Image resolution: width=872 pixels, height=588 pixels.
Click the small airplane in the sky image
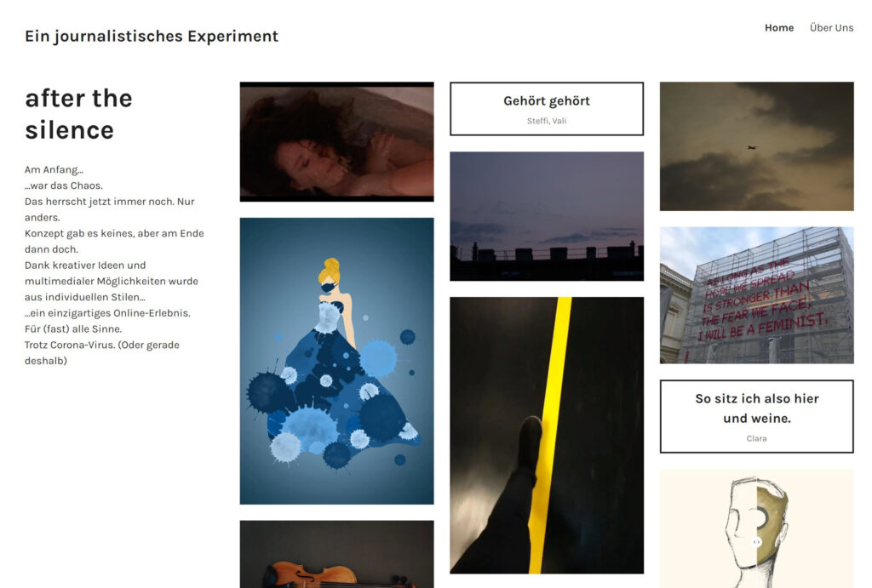[752, 147]
